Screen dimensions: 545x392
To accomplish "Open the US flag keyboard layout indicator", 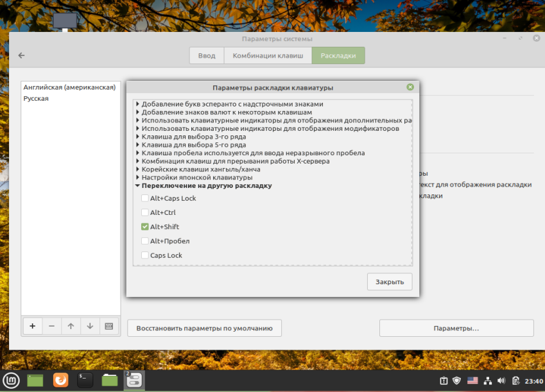I will click(472, 381).
